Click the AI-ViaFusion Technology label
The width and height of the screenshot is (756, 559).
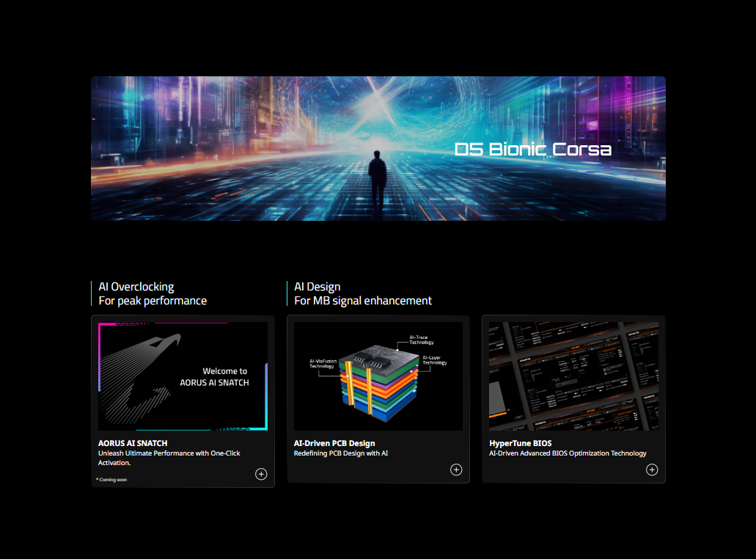click(x=322, y=364)
